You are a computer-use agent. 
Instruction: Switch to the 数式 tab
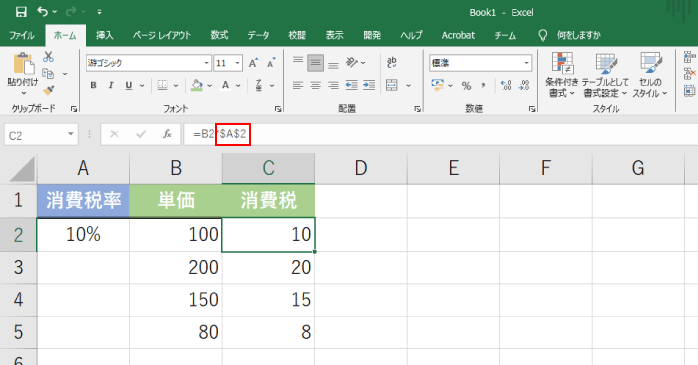(x=219, y=35)
